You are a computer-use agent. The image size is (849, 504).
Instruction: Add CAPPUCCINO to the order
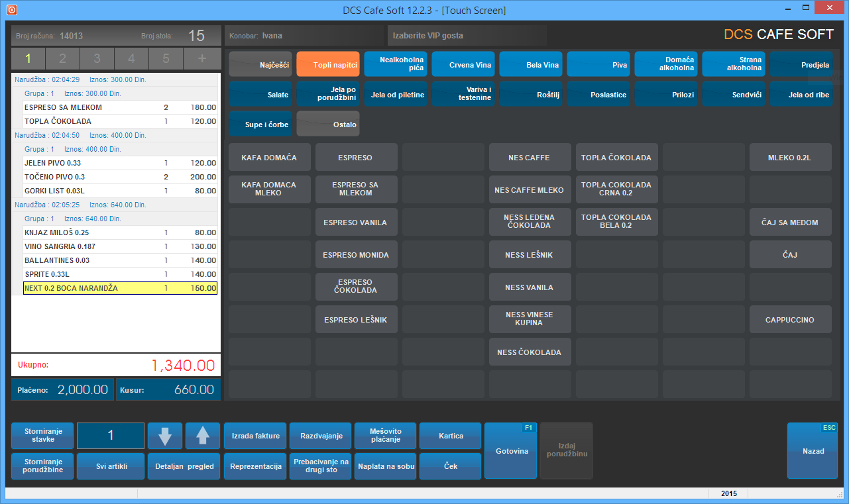[x=790, y=320]
